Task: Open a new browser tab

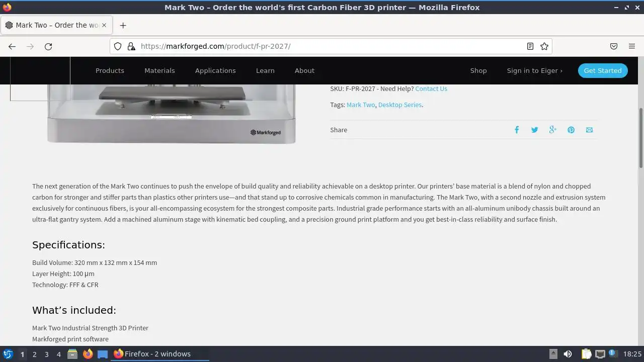Action: click(123, 25)
